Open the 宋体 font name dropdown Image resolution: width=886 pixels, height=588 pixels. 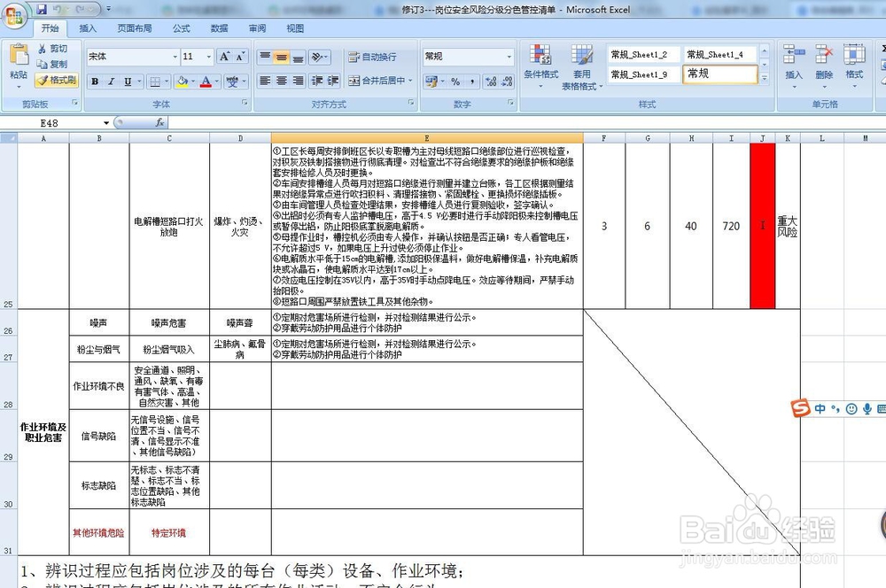(x=175, y=57)
